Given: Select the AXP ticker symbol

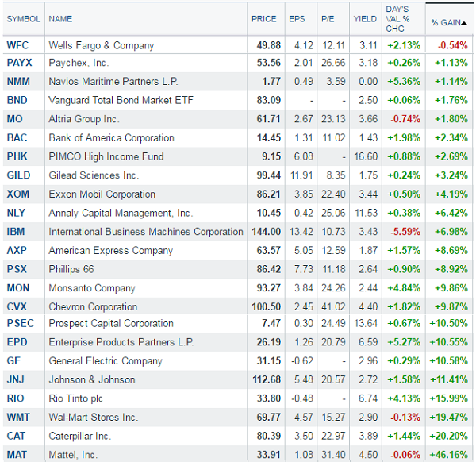Looking at the screenshot, I should 17,250.
